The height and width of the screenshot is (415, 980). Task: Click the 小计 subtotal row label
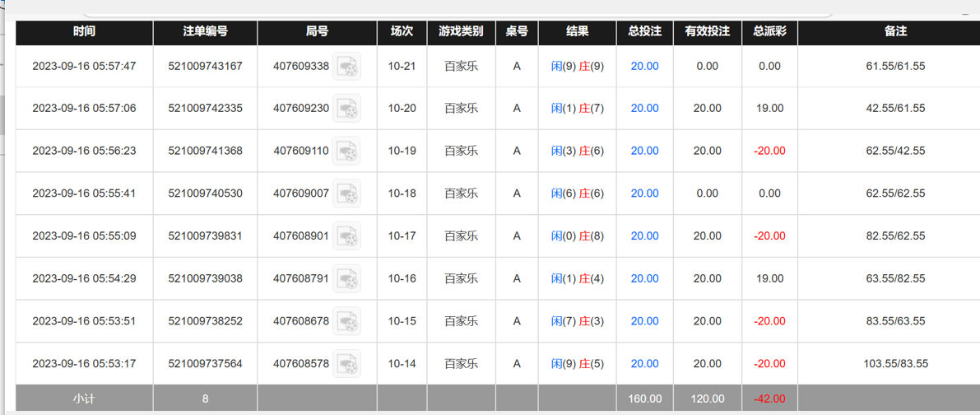84,399
